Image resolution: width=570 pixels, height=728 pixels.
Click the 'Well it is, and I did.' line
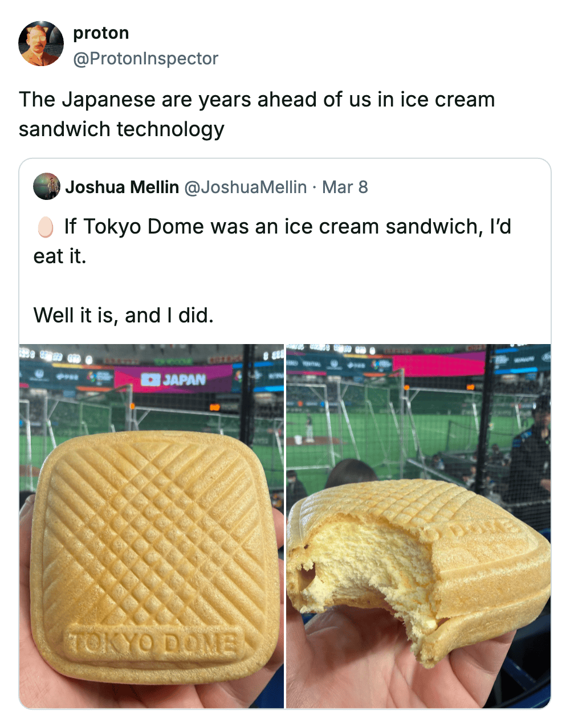124,315
